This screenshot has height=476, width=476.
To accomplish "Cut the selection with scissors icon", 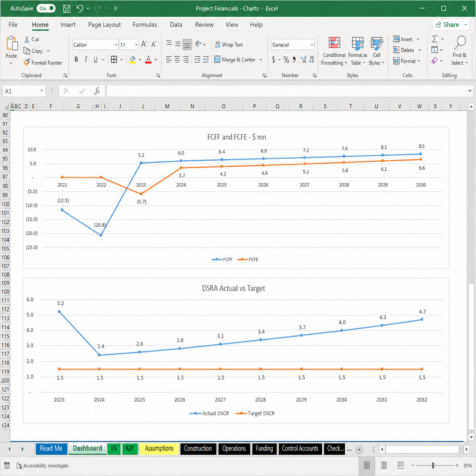I will pos(27,39).
